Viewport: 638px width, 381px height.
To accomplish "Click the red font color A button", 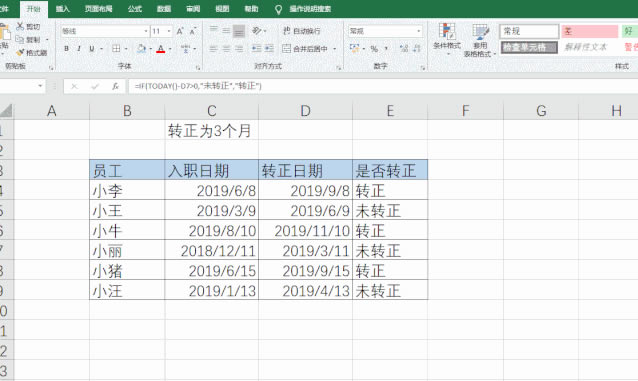I will pyautogui.click(x=161, y=49).
